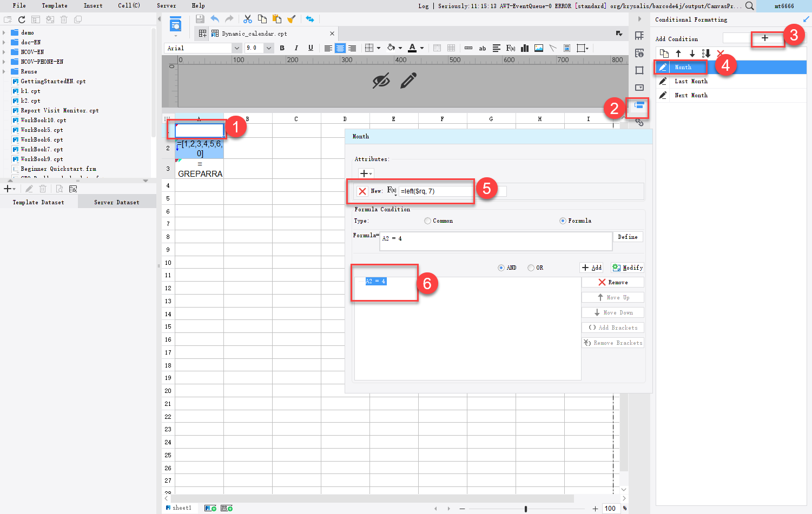Click the Paste clipboard icon

pos(277,19)
